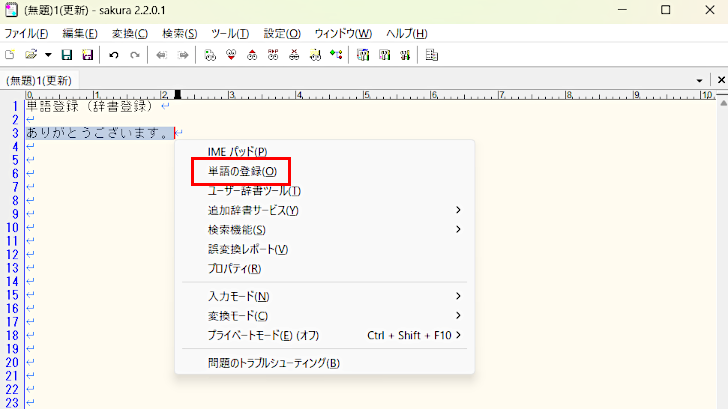This screenshot has height=409, width=728.
Task: Click the New file toolbar icon
Action: coord(10,54)
